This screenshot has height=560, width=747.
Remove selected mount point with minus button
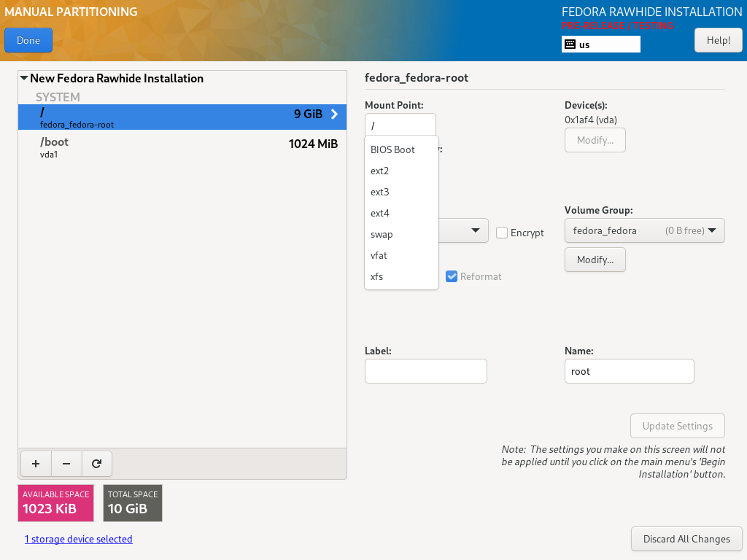coord(66,463)
